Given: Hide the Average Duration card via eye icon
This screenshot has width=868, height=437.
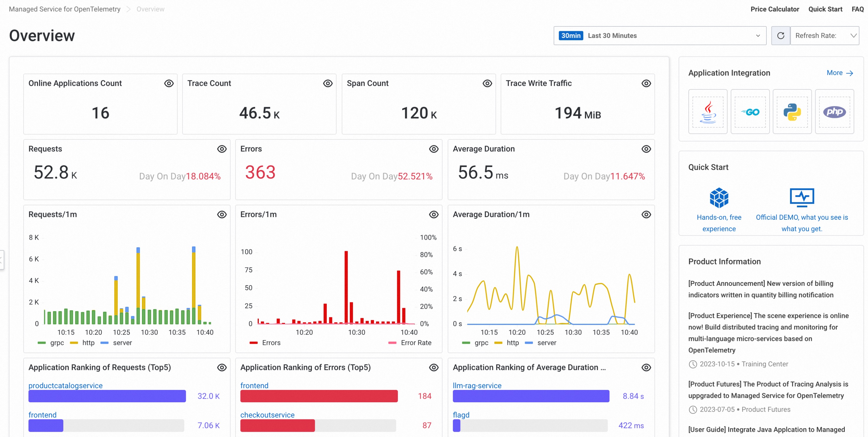Looking at the screenshot, I should (x=646, y=149).
